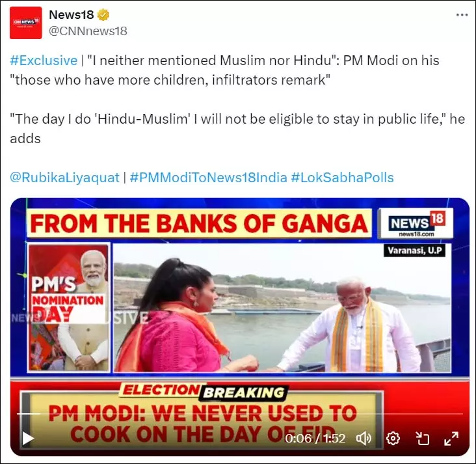Seek along the video progress bar
This screenshot has height=464, width=476.
tap(240, 414)
